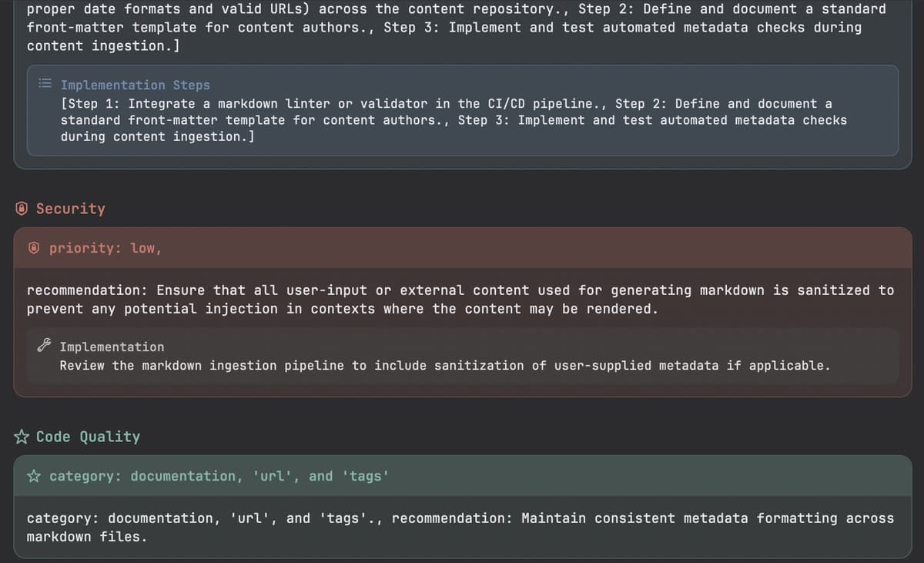Viewport: 924px width, 563px height.
Task: Click the Code Quality section heading
Action: pyautogui.click(x=88, y=437)
